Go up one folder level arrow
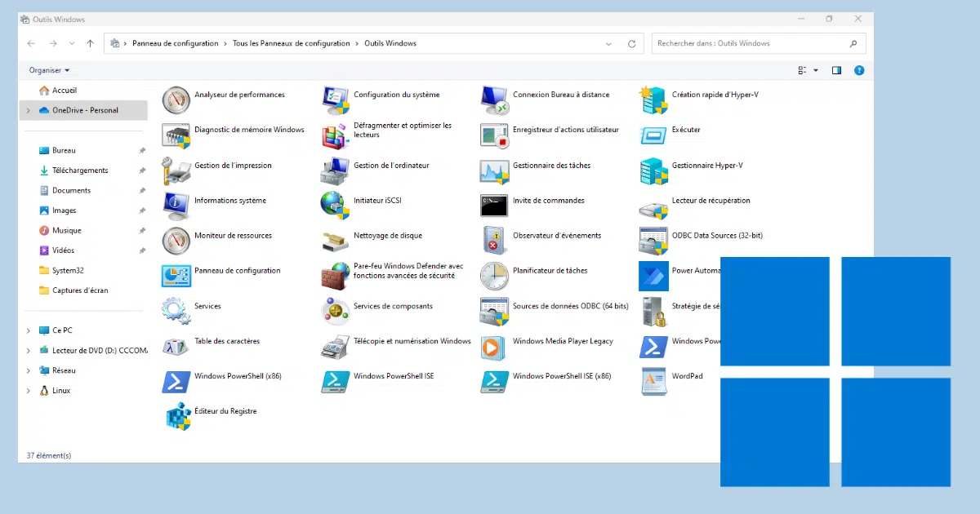This screenshot has width=980, height=514. (x=90, y=43)
